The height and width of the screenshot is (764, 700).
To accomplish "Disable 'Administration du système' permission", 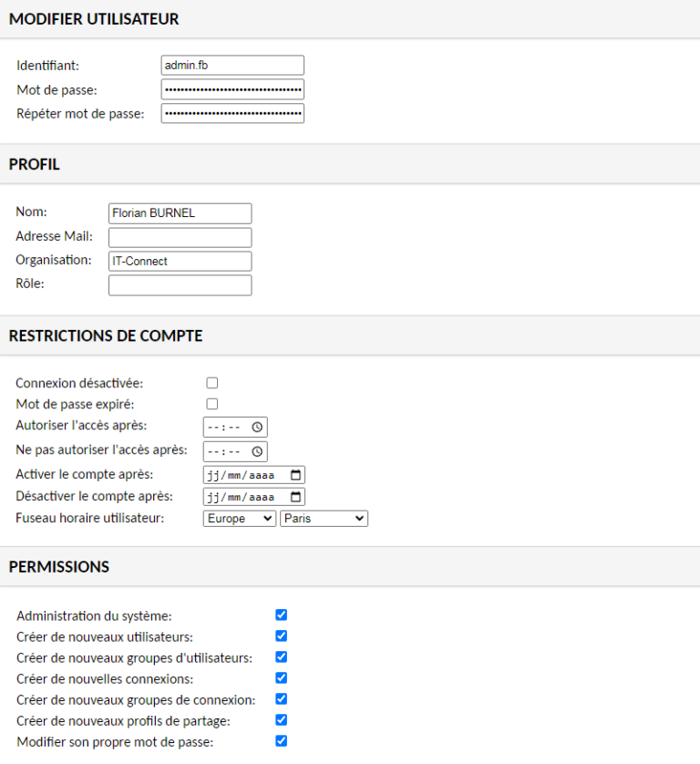I will tap(281, 614).
